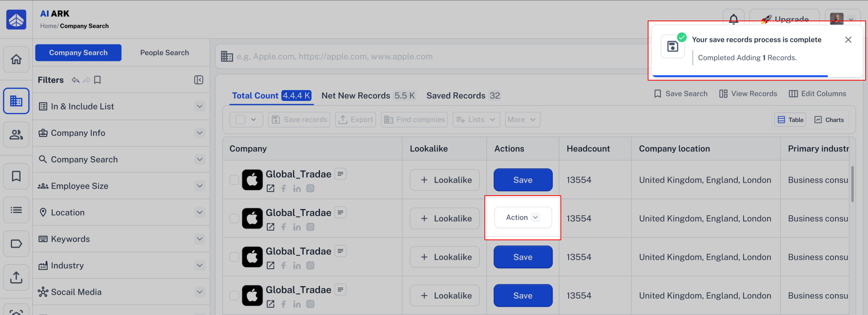Open the Bookmark sidebar icon
The width and height of the screenshot is (868, 315).
point(16,176)
